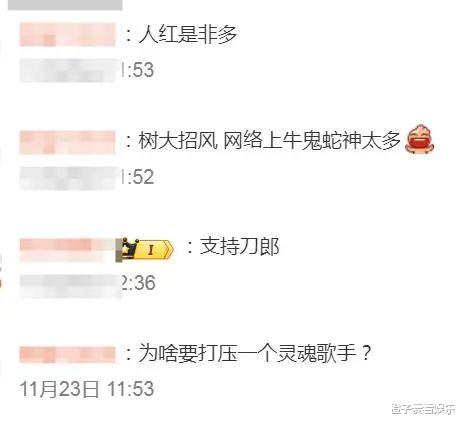Click the laughing emoji after 牛鬼蛇神太多

[420, 138]
